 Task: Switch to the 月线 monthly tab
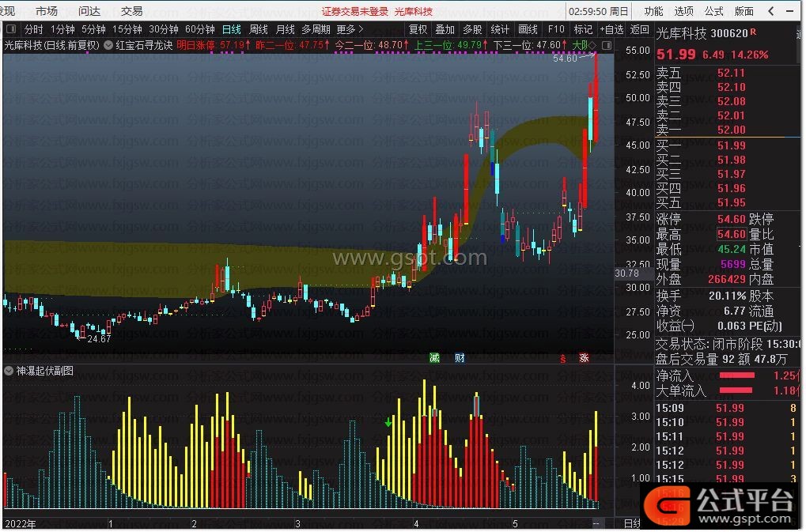coord(286,30)
